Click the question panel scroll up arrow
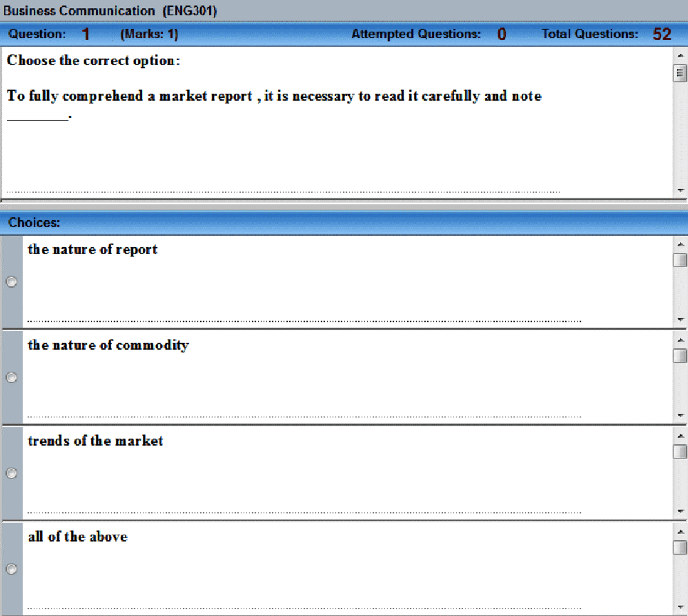Screen dimensions: 688x616 pyautogui.click(x=681, y=56)
